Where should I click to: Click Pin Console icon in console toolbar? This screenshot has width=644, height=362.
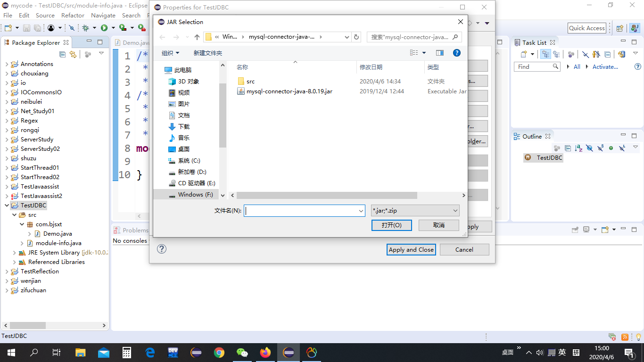coord(575,230)
